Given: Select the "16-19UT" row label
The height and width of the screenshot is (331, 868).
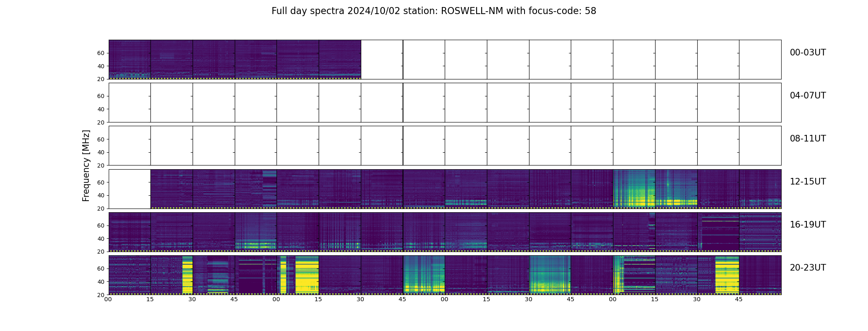Looking at the screenshot, I should [x=808, y=225].
